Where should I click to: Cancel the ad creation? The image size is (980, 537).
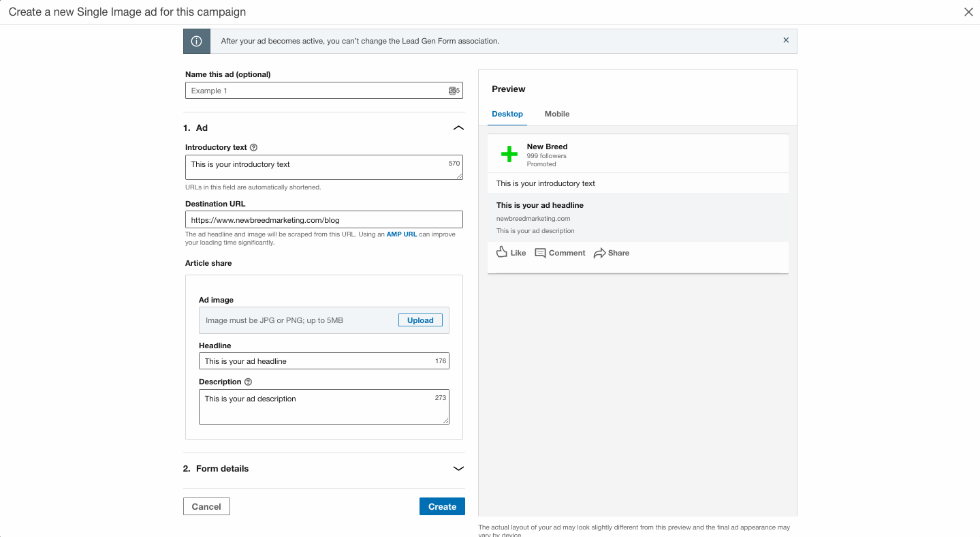pyautogui.click(x=206, y=506)
